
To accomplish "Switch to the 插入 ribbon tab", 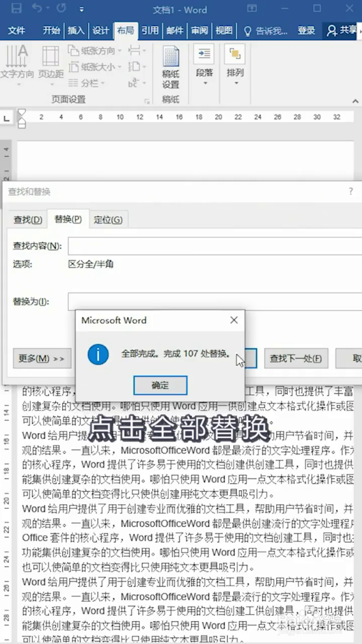I will 76,31.
